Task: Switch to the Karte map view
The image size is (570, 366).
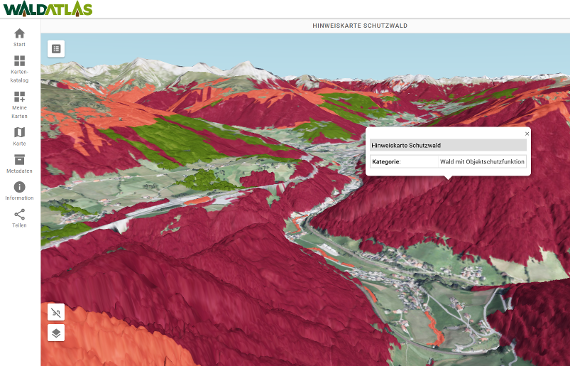Action: [20, 132]
